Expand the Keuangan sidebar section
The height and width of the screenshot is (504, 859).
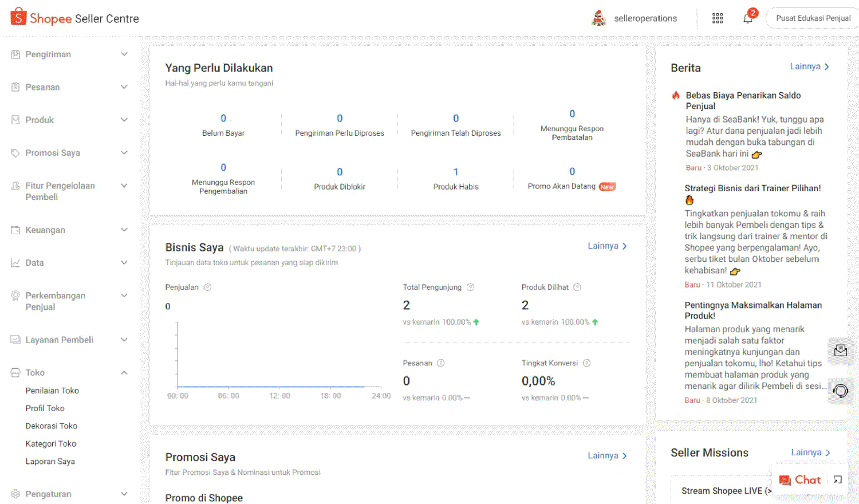[124, 230]
